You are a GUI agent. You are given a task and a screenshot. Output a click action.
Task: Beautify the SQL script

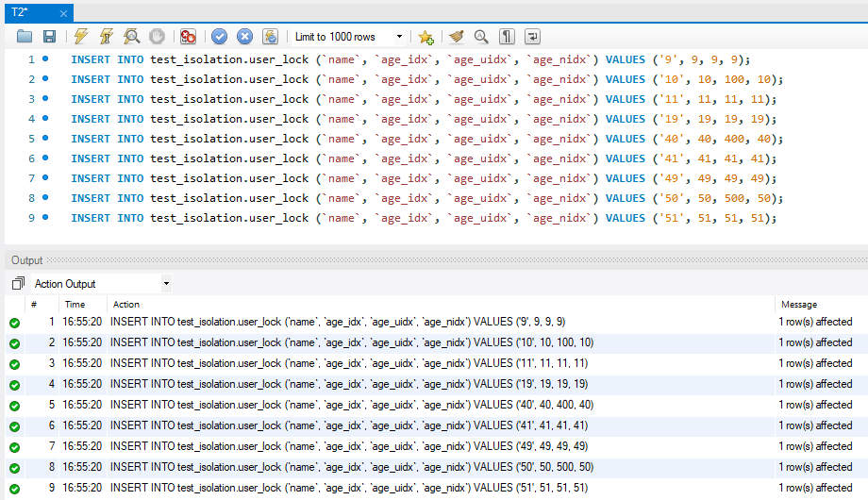click(x=456, y=37)
